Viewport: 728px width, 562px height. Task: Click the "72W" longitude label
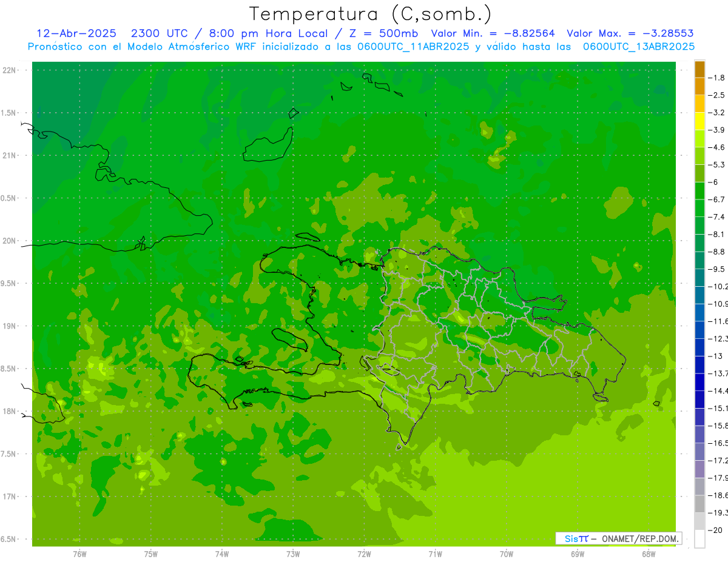coord(364,554)
